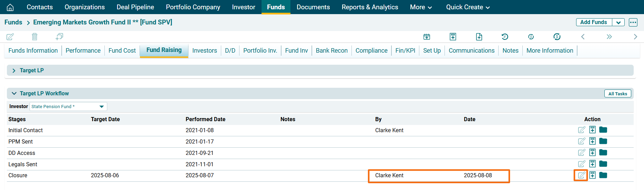Viewport: 644px width, 190px height.
Task: Open the folder icon for the Initial Contact row
Action: tap(603, 130)
